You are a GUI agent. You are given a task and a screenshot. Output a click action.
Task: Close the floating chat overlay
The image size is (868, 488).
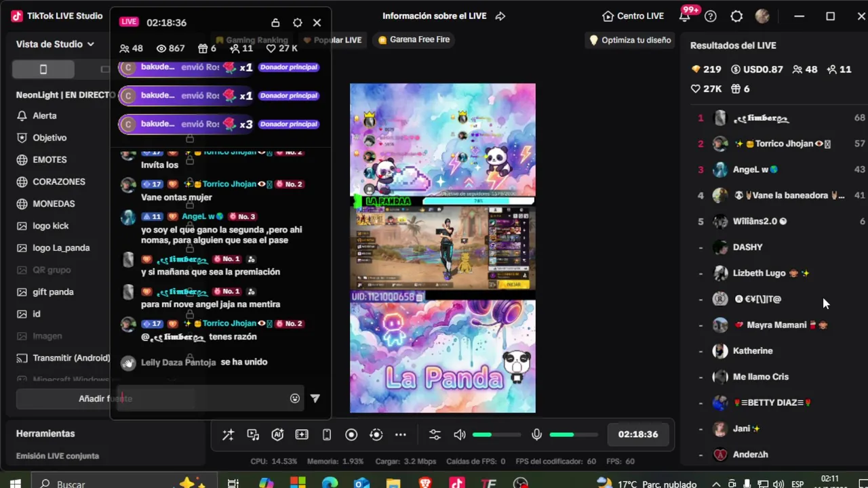click(317, 22)
